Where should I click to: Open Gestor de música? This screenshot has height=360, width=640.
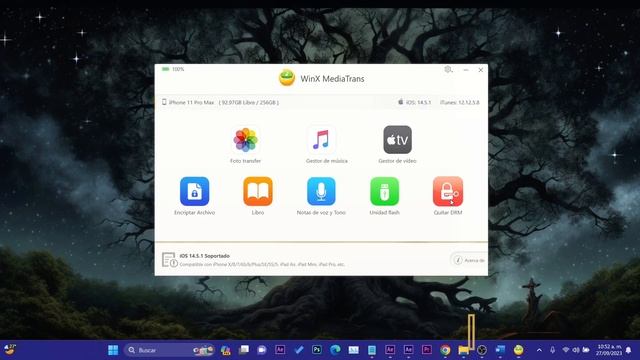(x=321, y=140)
